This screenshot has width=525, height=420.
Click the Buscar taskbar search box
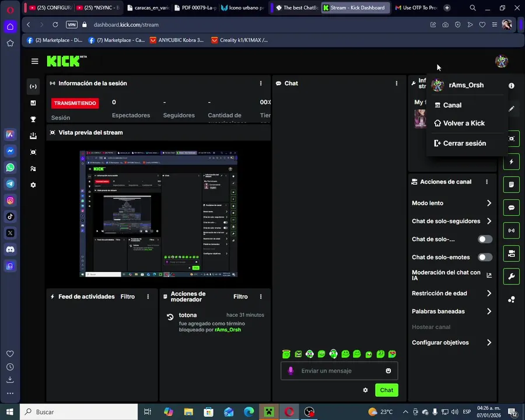click(x=79, y=412)
